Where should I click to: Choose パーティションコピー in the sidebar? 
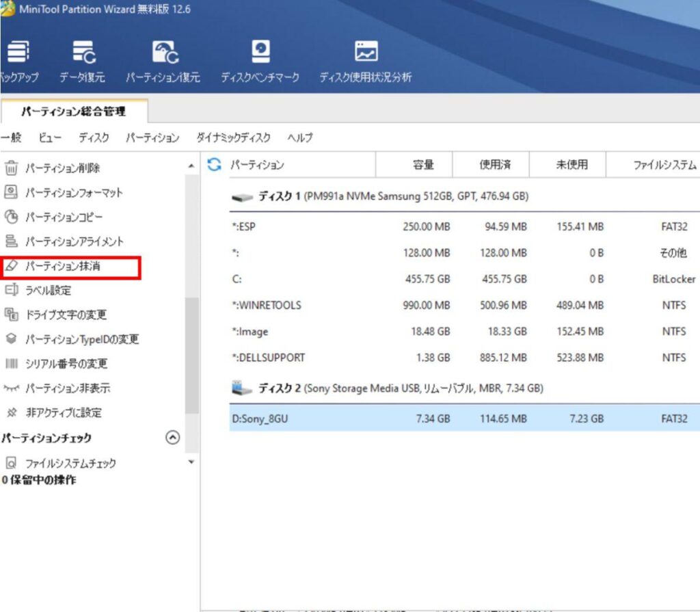tap(64, 217)
